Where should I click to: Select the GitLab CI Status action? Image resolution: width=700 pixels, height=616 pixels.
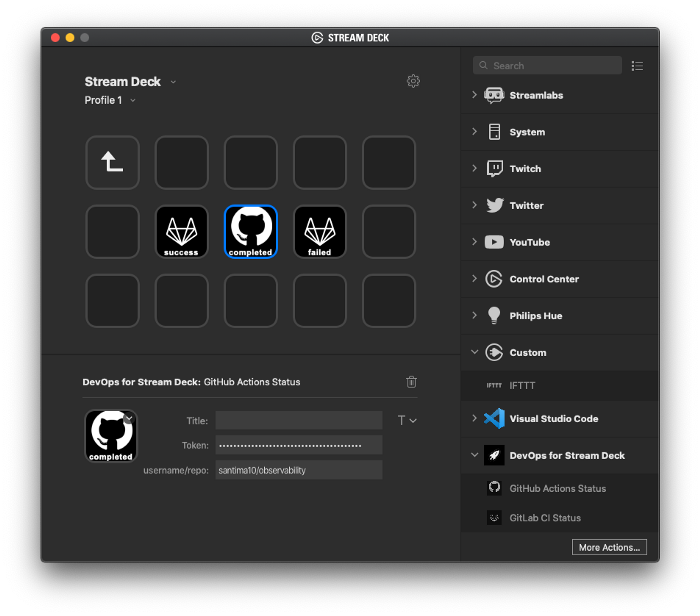pyautogui.click(x=560, y=518)
